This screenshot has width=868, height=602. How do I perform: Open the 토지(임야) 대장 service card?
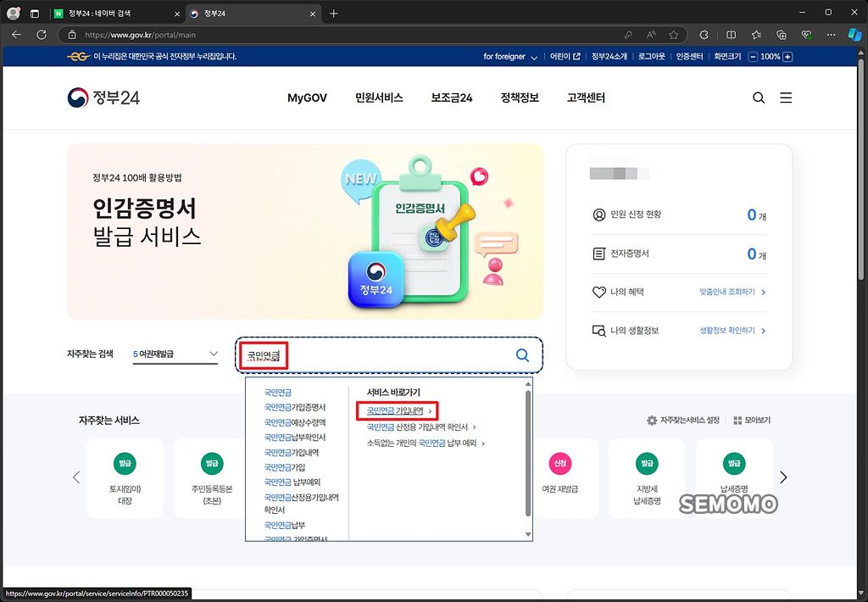(x=125, y=478)
